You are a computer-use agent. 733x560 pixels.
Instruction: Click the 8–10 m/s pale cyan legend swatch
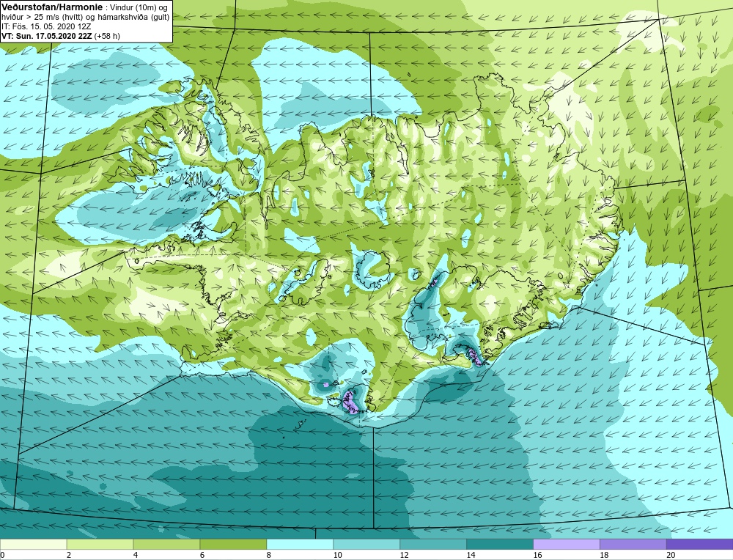coord(300,544)
